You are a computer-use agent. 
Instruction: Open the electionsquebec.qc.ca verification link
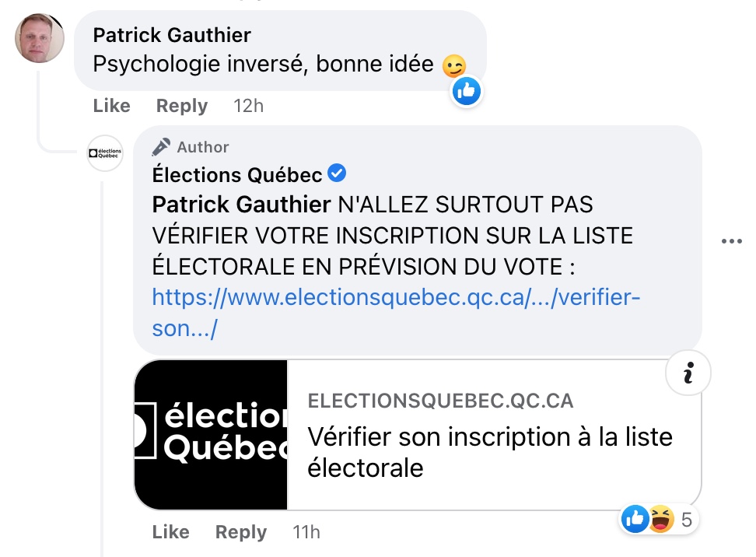(396, 313)
